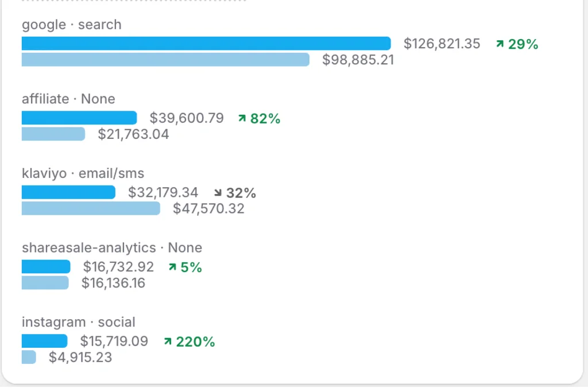This screenshot has width=588, height=392.
Task: Click google search previous period light bar
Action: (165, 60)
